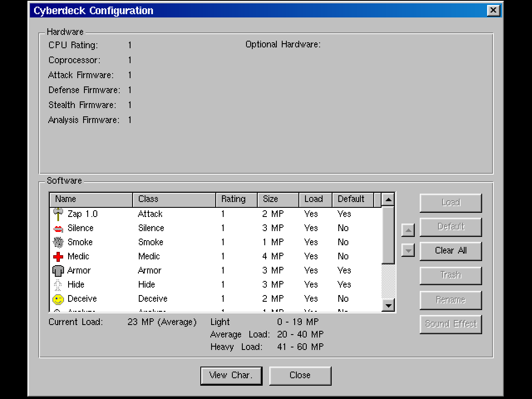The width and height of the screenshot is (532, 399).
Task: Click Deceive row's Default value No
Action: 343,299
